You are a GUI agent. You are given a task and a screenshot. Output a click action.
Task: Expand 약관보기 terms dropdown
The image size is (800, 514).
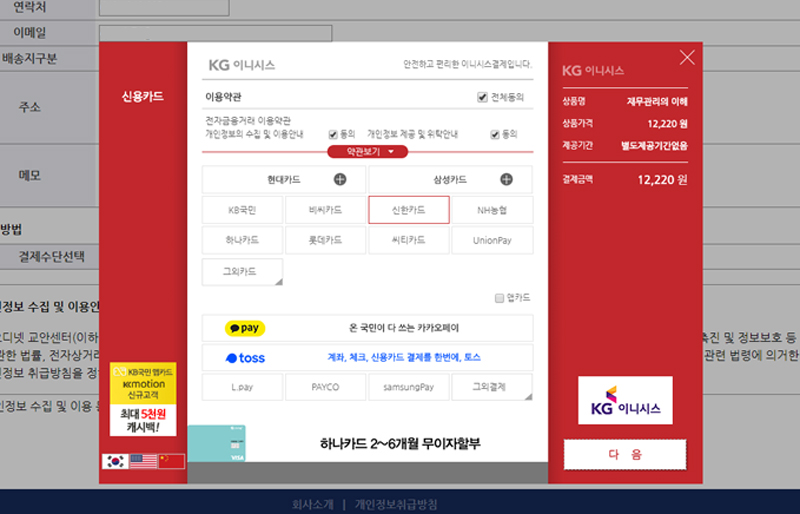click(367, 152)
